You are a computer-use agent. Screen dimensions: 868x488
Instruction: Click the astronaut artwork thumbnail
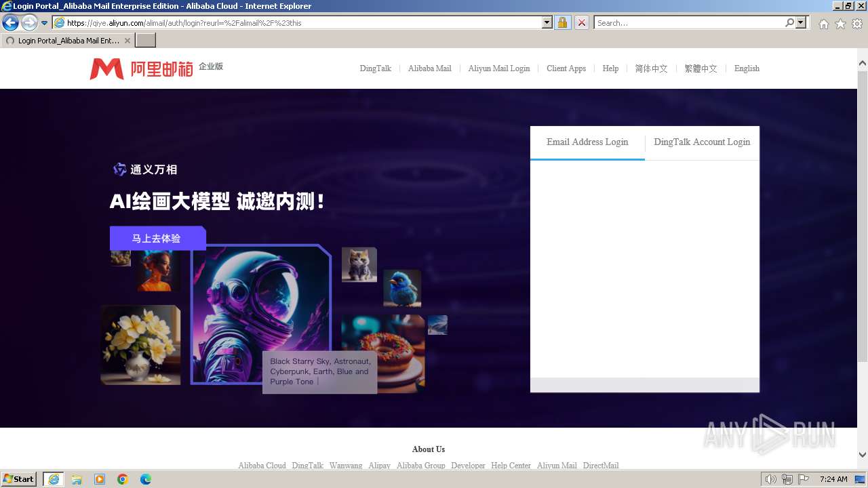(261, 313)
